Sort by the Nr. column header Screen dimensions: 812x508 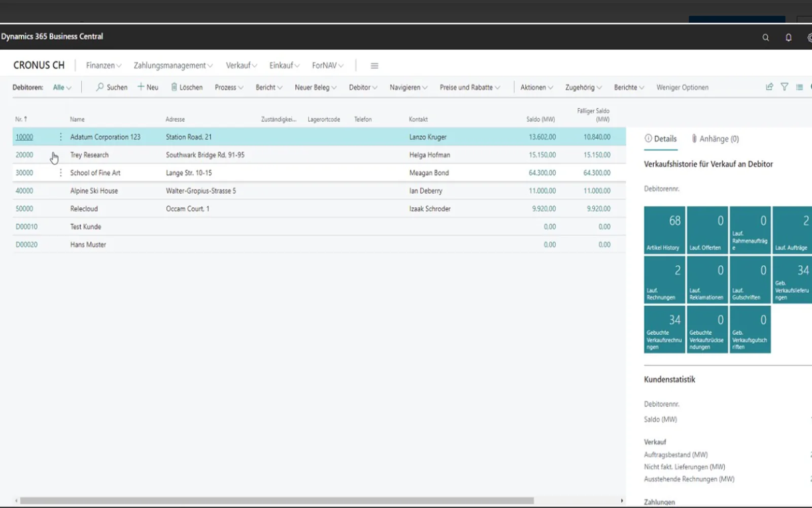point(21,119)
